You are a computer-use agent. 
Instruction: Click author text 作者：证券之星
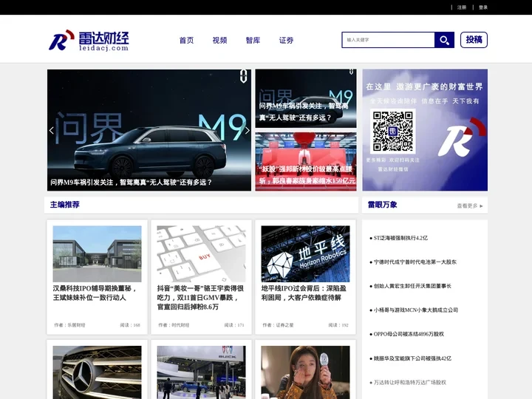pyautogui.click(x=278, y=325)
